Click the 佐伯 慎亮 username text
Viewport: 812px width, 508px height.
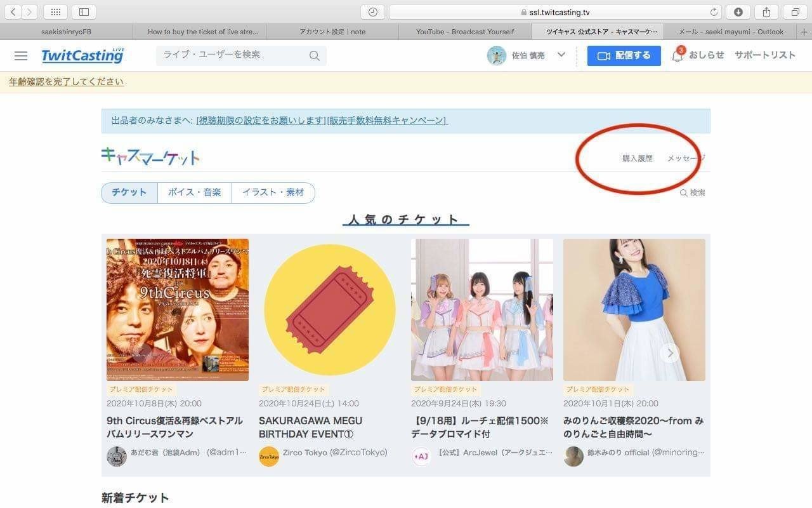[x=528, y=56]
